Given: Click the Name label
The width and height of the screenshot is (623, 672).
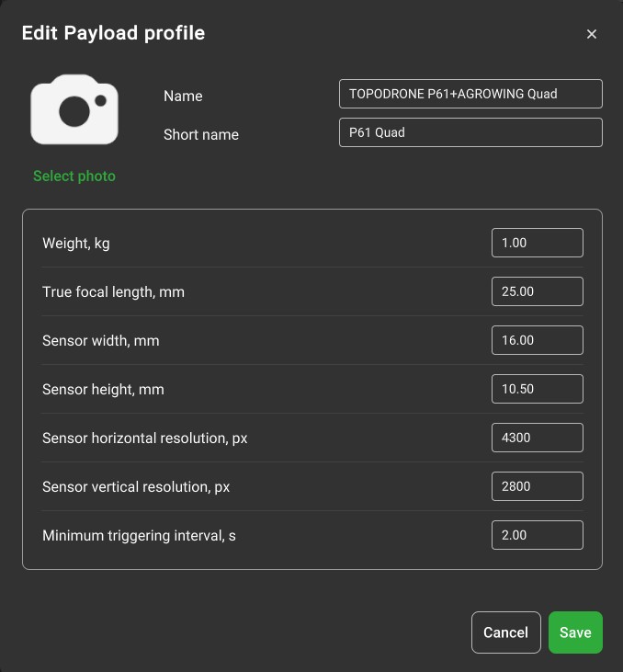Looking at the screenshot, I should click(183, 96).
